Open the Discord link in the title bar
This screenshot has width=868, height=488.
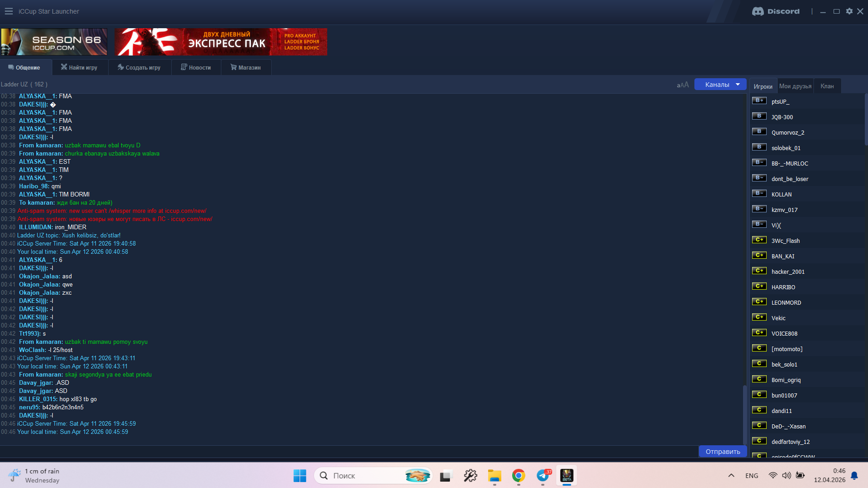point(776,11)
